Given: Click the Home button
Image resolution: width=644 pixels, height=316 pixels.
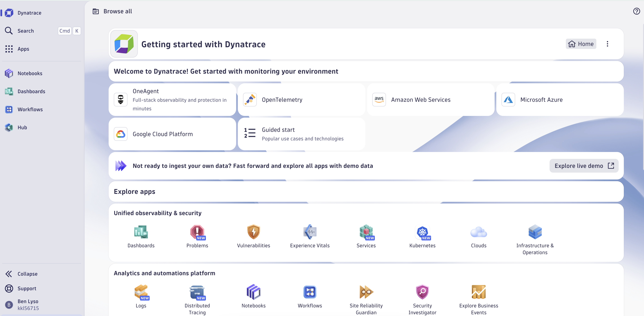Looking at the screenshot, I should [581, 44].
